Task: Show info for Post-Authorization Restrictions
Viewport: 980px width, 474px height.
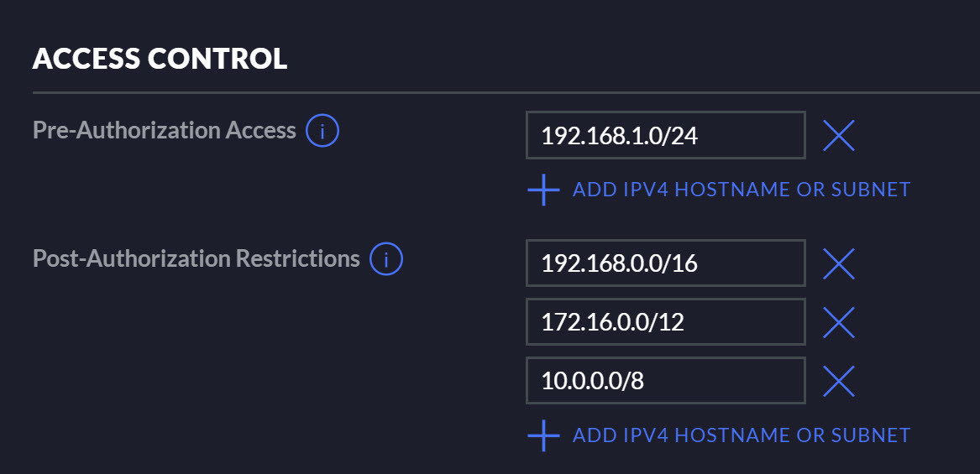Action: pyautogui.click(x=386, y=259)
